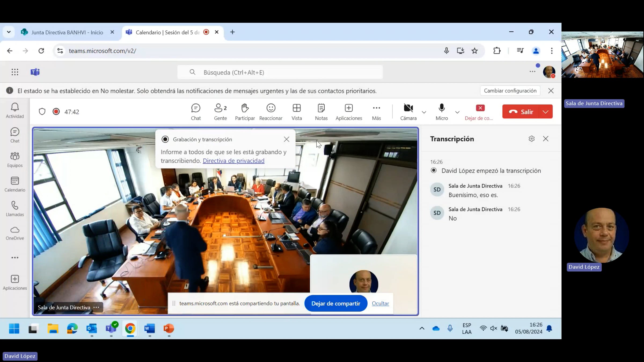
Task: Go to Equipos in the sidebar
Action: [15, 160]
